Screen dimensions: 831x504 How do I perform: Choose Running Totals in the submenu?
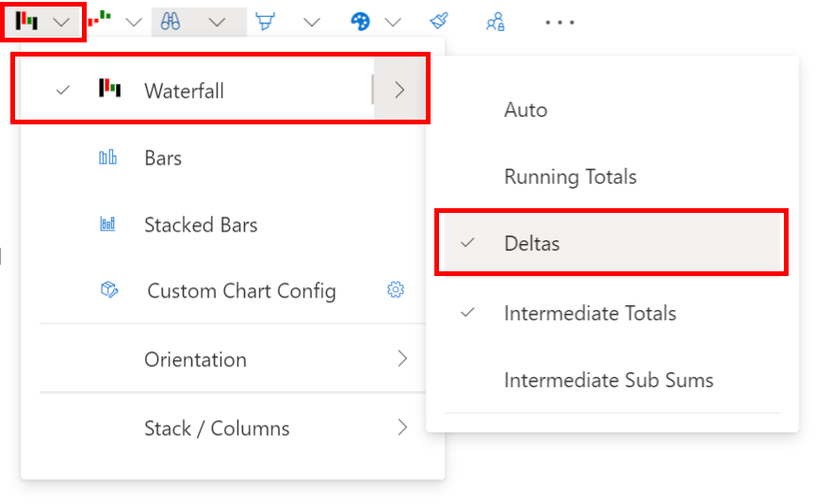[x=570, y=176]
